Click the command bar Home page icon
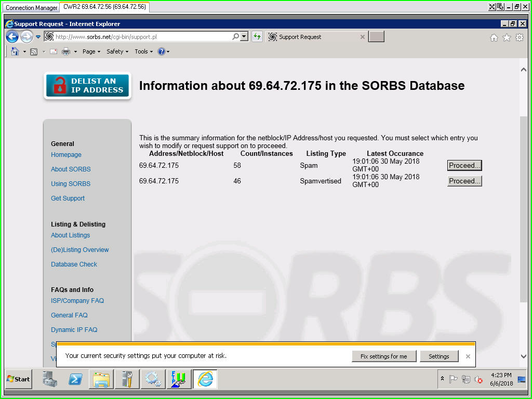Image resolution: width=532 pixels, height=399 pixels. pos(15,51)
